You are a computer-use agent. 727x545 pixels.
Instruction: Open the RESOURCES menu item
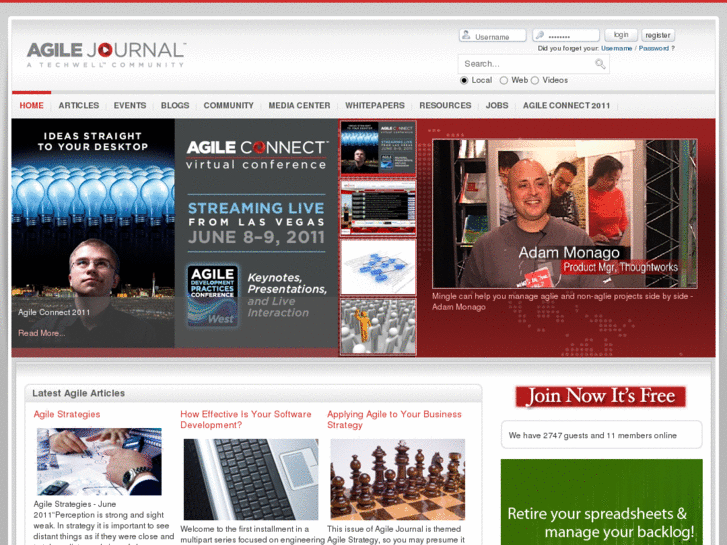pos(445,105)
